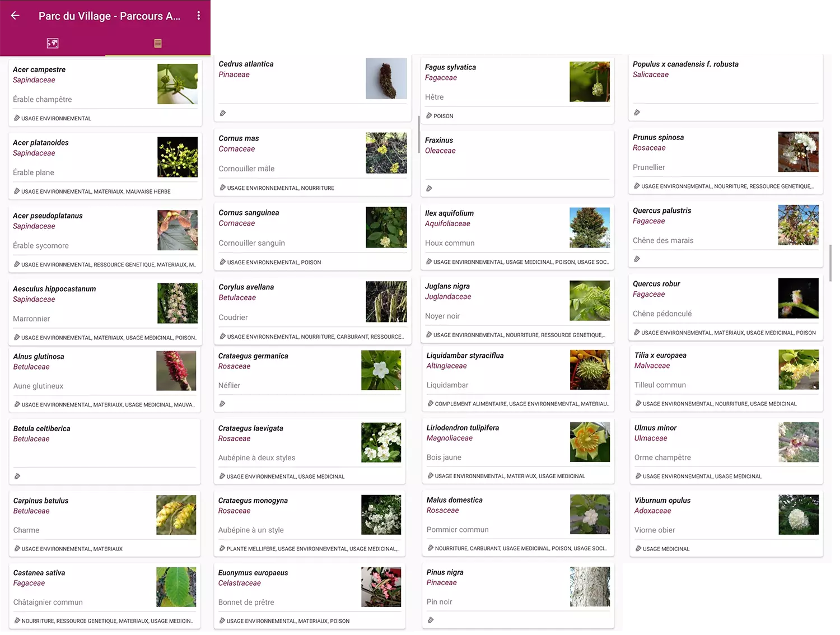Click the tag icon on Fraxinus card
The width and height of the screenshot is (840, 635).
tap(429, 189)
